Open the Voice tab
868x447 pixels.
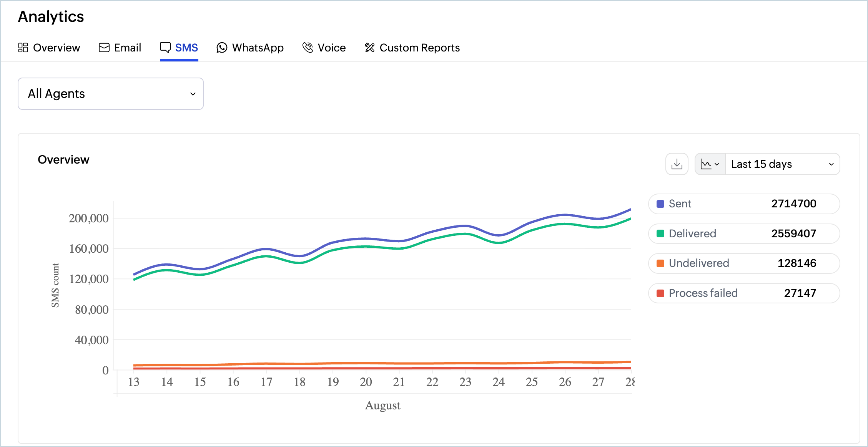324,48
